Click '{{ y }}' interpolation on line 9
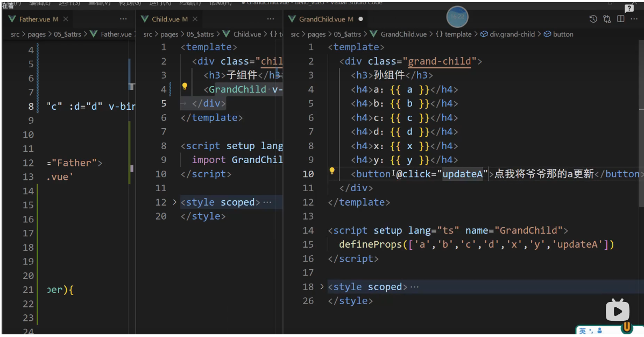Screen dimensions: 644x337 point(409,160)
